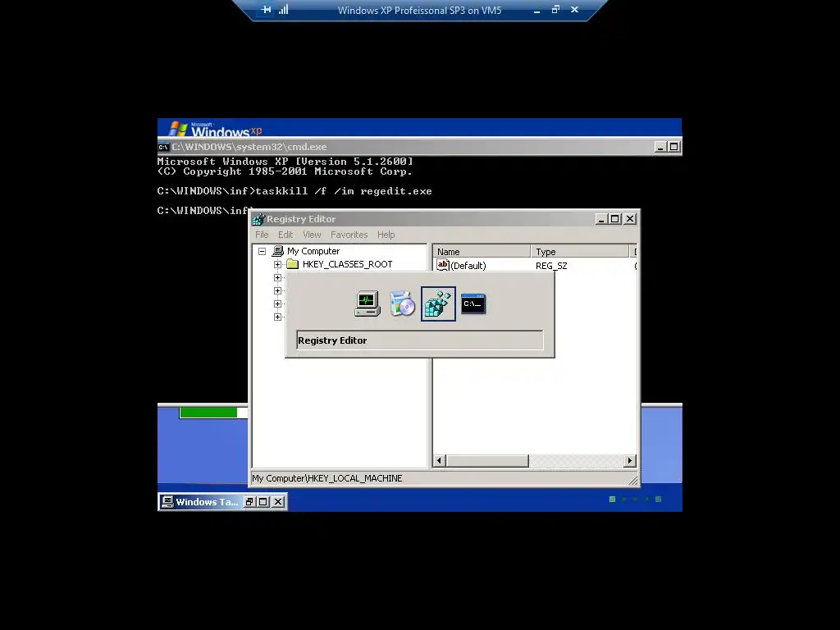Screen dimensions: 840x630
Task: Maximize the minimized Windows Task Manager window
Action: (263, 502)
